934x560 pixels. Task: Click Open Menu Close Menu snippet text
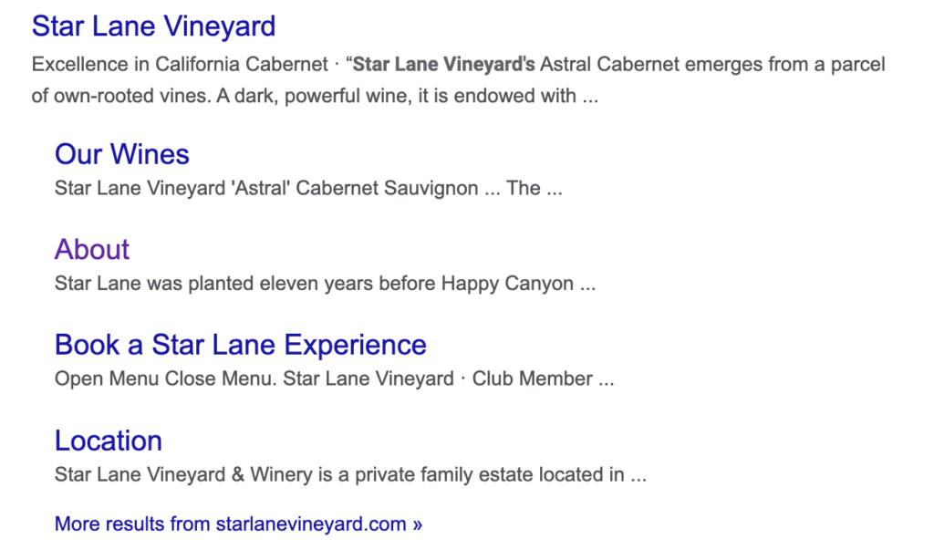166,379
